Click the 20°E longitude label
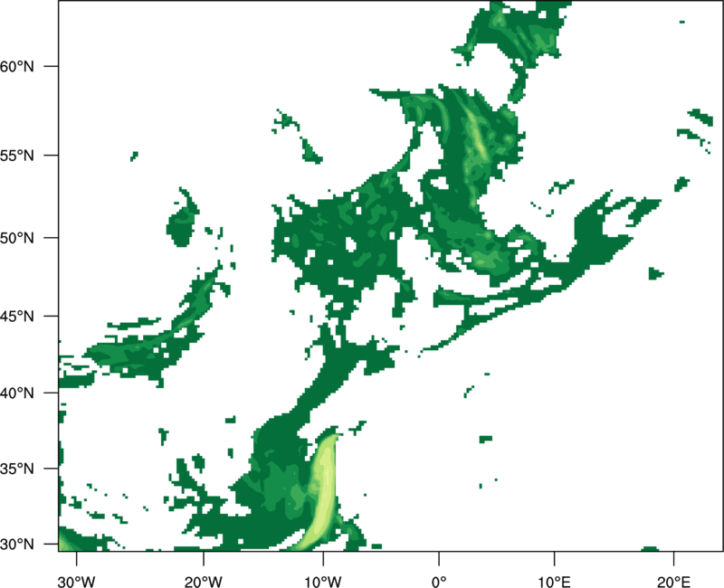This screenshot has width=724, height=588. coord(673,582)
